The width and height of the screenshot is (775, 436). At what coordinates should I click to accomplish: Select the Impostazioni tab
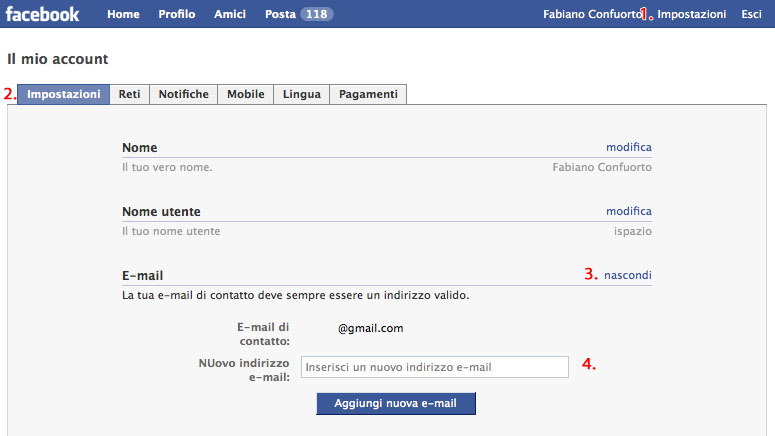click(64, 94)
